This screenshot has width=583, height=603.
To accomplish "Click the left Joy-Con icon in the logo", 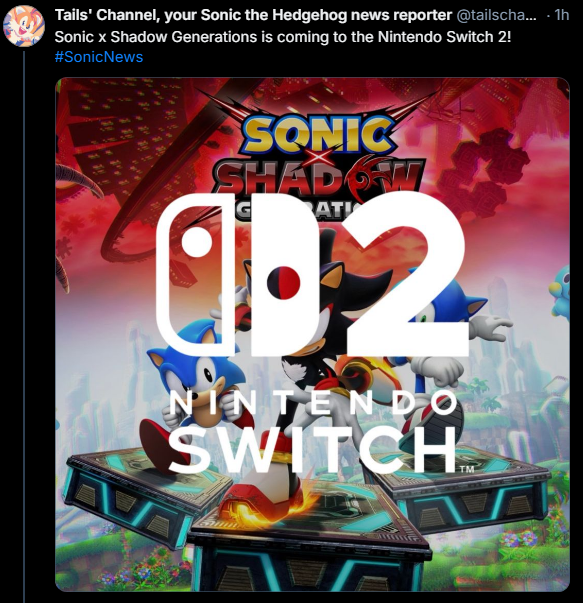I will point(199,272).
